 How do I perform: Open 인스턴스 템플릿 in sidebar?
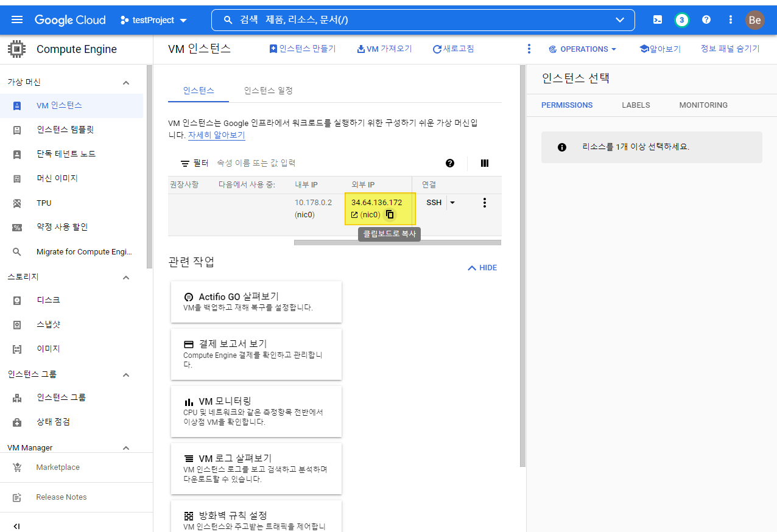coord(71,130)
